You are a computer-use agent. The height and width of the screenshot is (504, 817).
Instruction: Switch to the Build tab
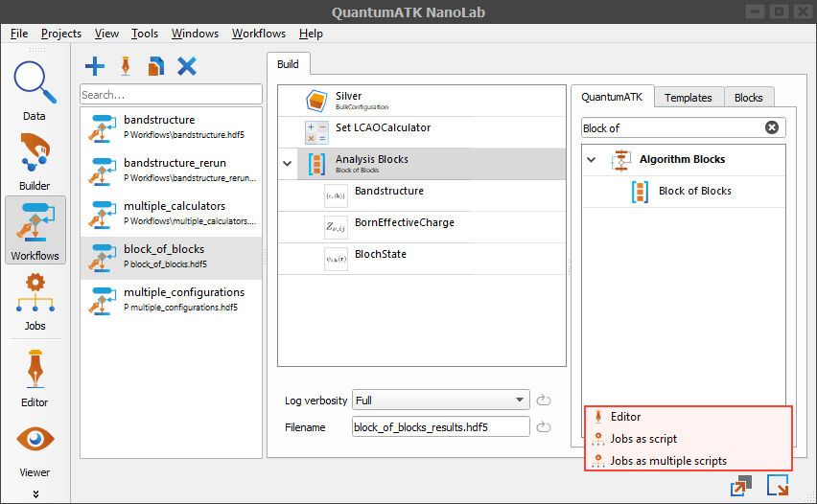click(x=288, y=64)
